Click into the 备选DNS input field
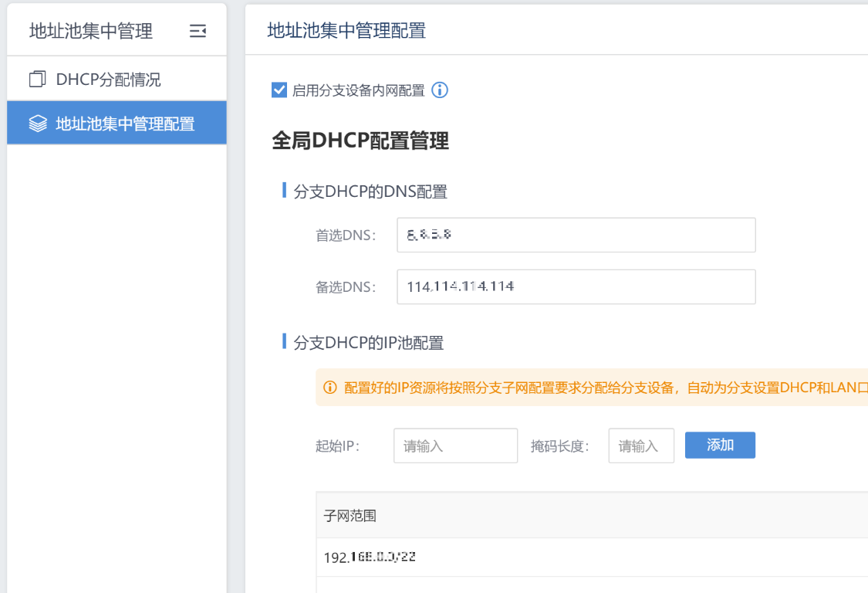868x593 pixels. 576,286
